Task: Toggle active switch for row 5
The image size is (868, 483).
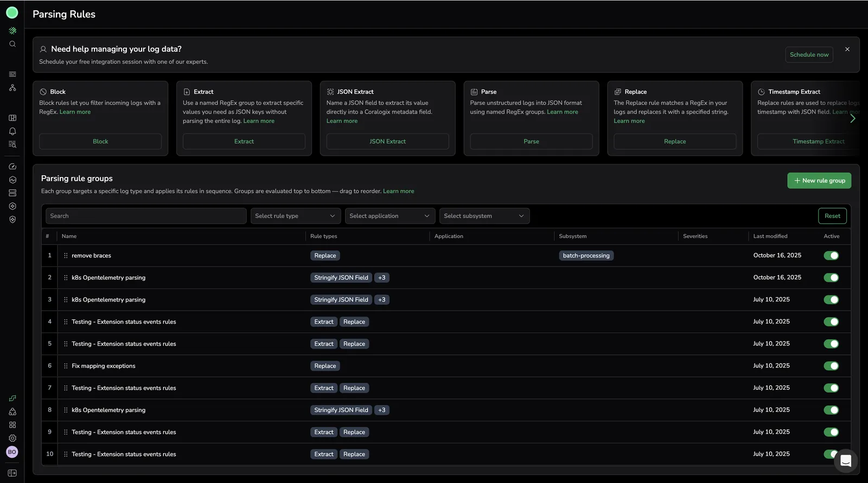Action: point(831,344)
